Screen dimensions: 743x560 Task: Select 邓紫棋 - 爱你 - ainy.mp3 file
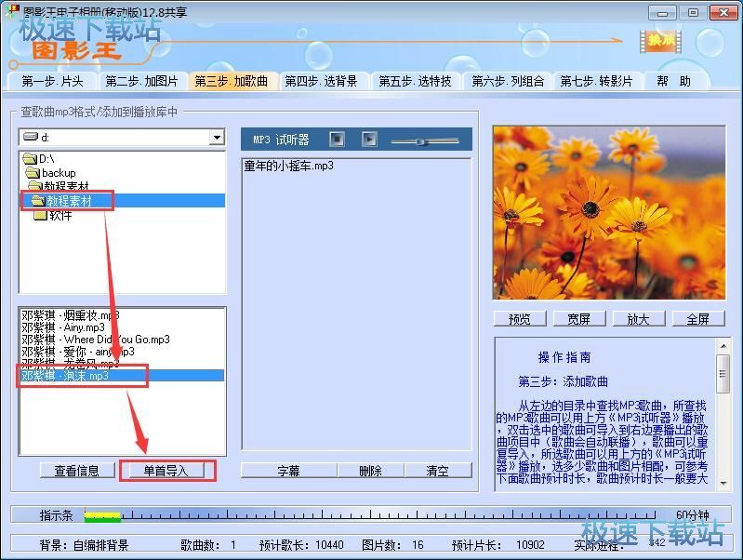pyautogui.click(x=78, y=352)
